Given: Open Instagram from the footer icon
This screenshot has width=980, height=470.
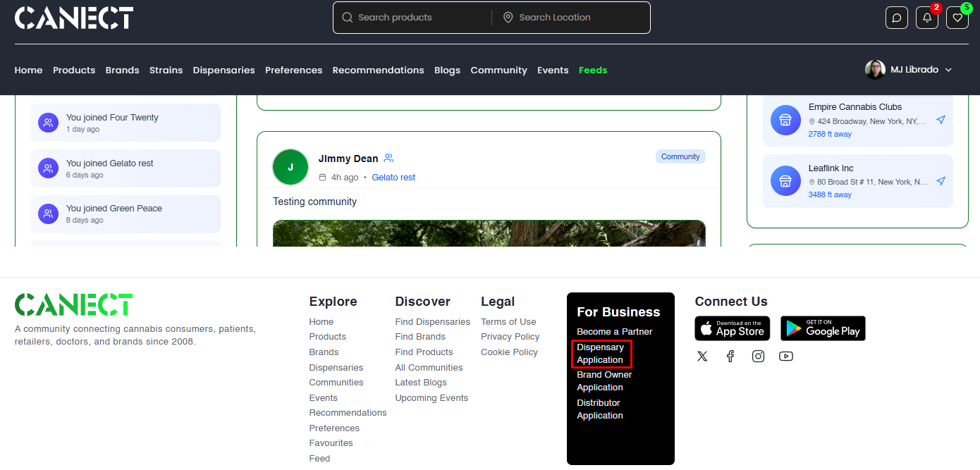Looking at the screenshot, I should click(758, 356).
